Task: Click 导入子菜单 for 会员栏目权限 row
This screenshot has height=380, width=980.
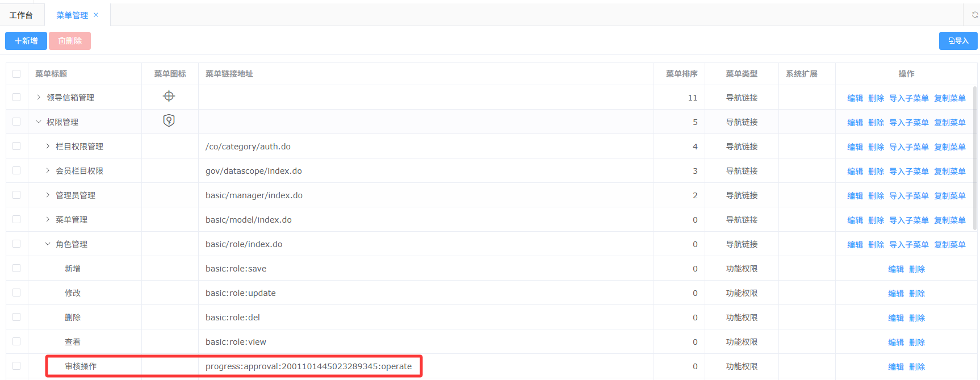Action: pos(908,172)
